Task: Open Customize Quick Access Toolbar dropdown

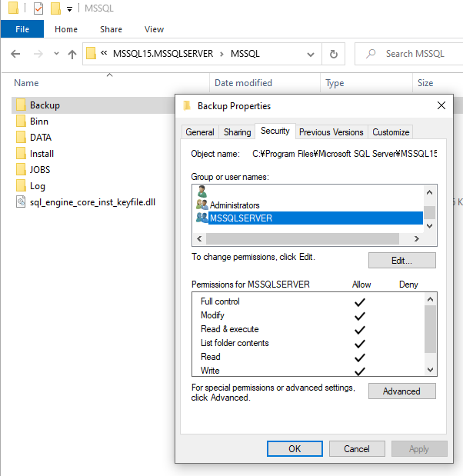Action: pyautogui.click(x=70, y=9)
